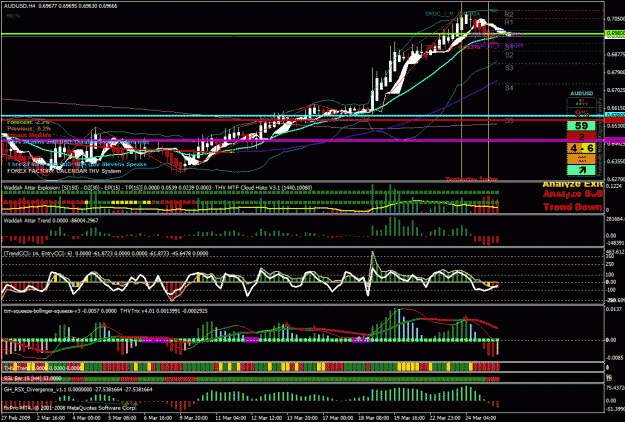Click the '18 Mar 08:00' time axis label
The height and width of the screenshot is (422, 625).
click(x=373, y=418)
